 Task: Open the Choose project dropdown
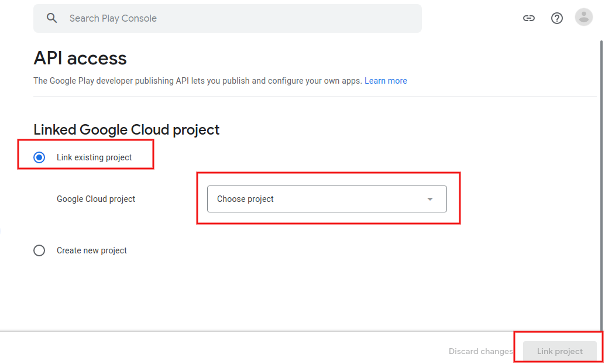click(327, 199)
